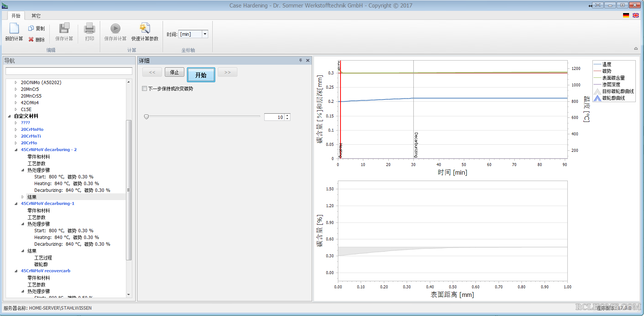Click the 表面碳含量 legend entry
Image resolution: width=644 pixels, height=316 pixels.
coord(613,78)
